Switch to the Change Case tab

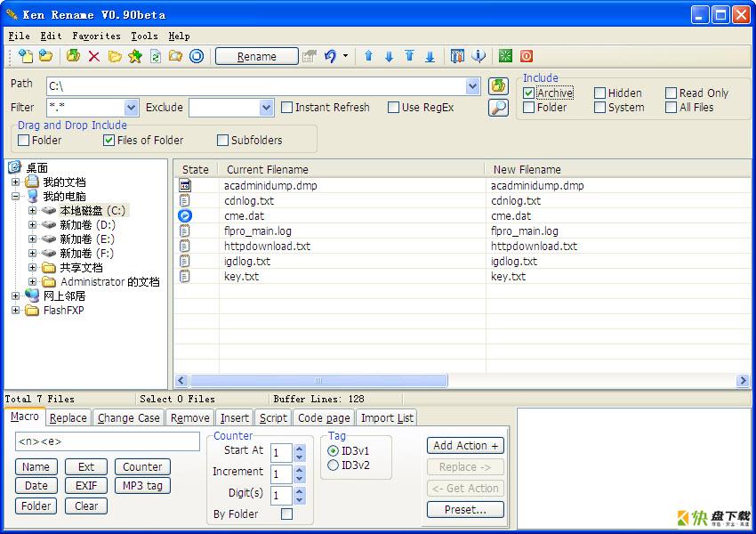128,418
